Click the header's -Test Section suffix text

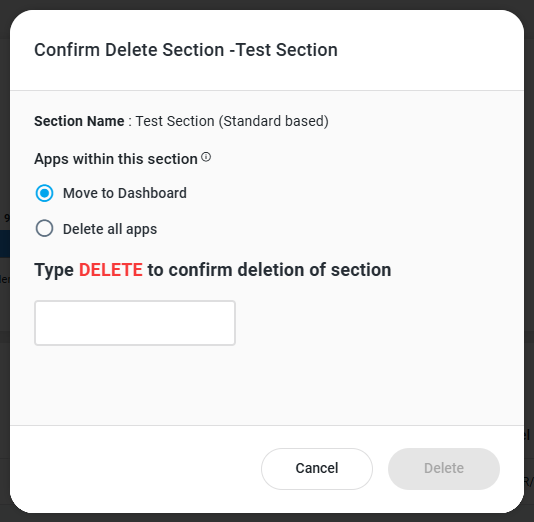pos(284,50)
